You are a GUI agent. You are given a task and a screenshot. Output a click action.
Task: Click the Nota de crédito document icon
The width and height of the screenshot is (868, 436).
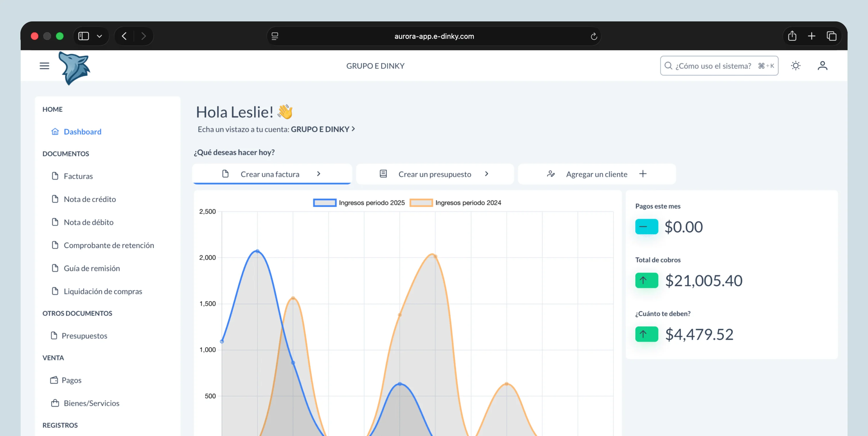tap(55, 199)
